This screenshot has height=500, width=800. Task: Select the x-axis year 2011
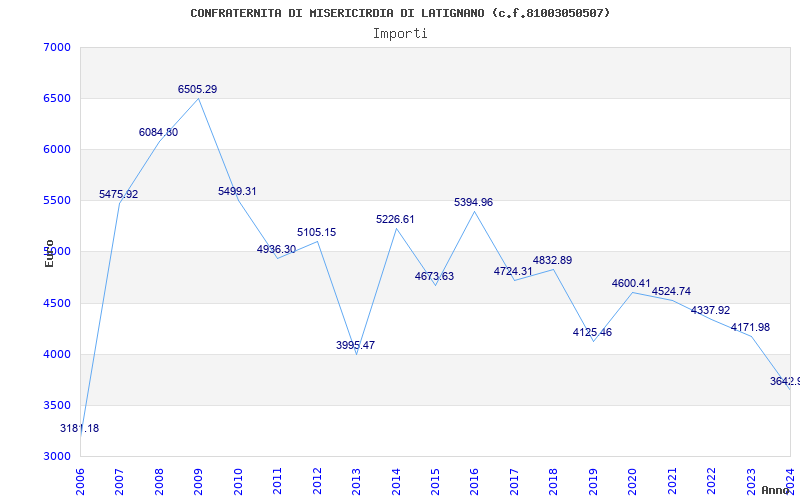tap(278, 481)
